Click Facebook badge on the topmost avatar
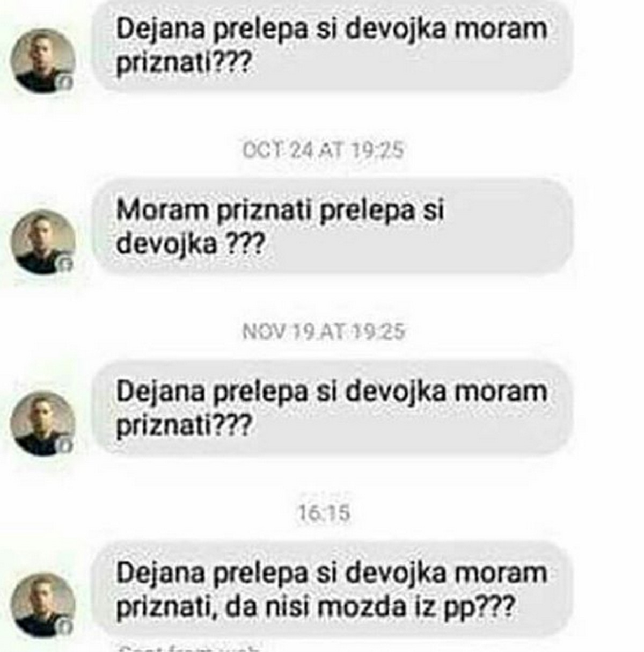This screenshot has height=652, width=644. click(x=66, y=82)
